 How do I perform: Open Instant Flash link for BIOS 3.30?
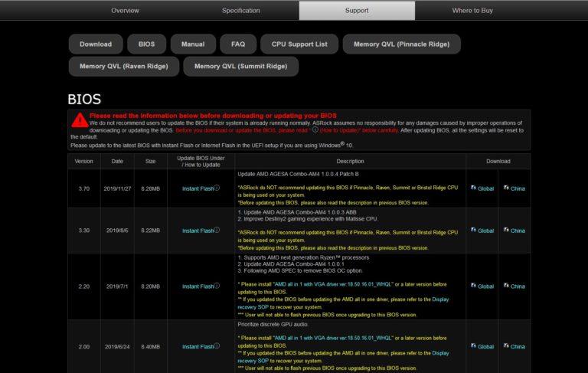(x=198, y=231)
